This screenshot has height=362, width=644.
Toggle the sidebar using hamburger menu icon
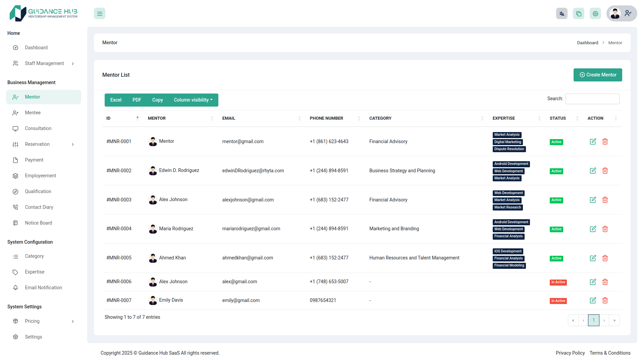coord(99,13)
